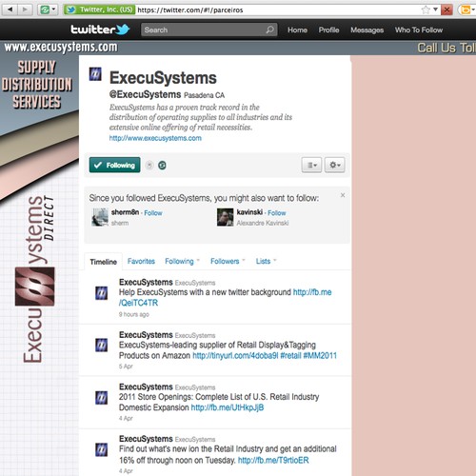The width and height of the screenshot is (476, 476).
Task: Open tinyurl.com/4doba9l link
Action: 235,355
